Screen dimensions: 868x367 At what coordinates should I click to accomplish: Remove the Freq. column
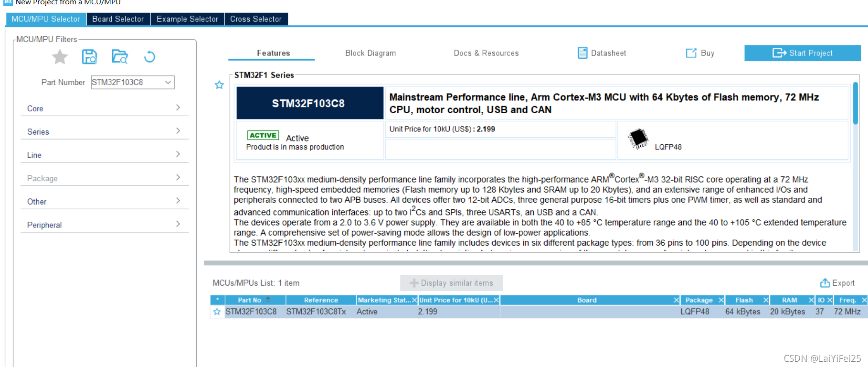click(864, 300)
